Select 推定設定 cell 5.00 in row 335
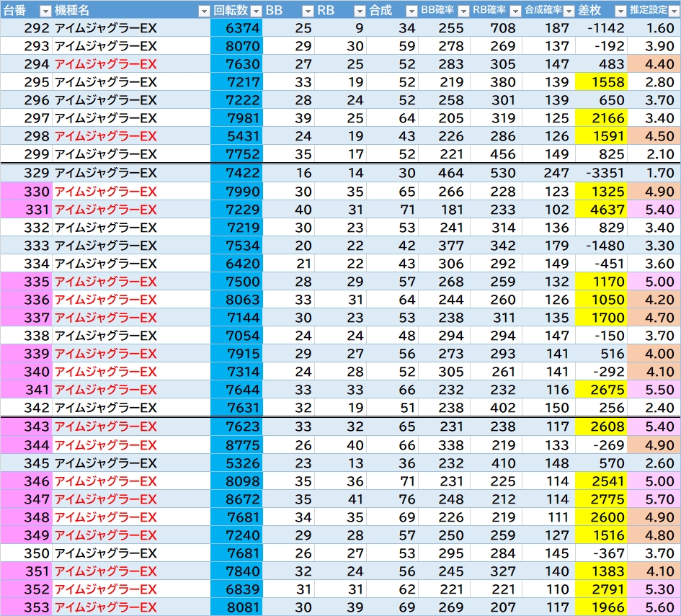681x616 pixels. click(654, 282)
